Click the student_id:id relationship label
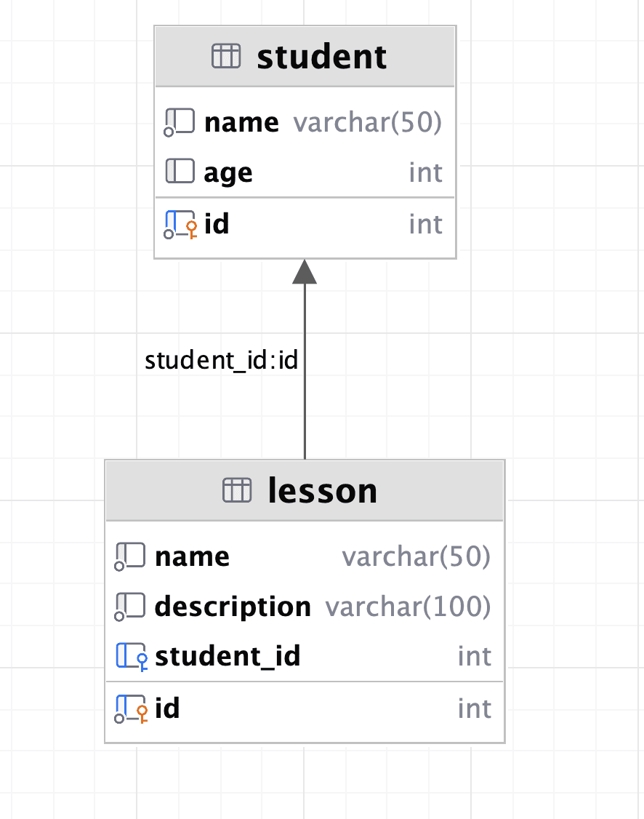 tap(221, 360)
